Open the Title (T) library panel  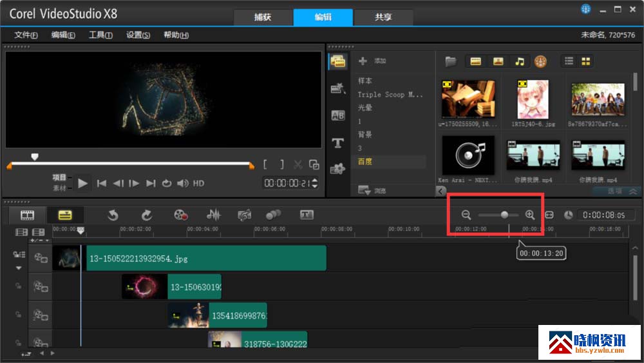tap(337, 142)
